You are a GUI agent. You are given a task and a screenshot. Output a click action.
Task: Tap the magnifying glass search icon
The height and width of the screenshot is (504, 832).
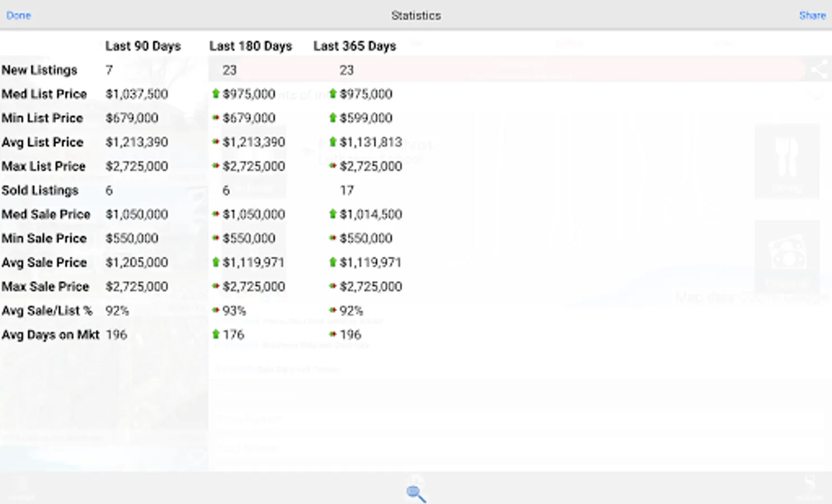(416, 493)
